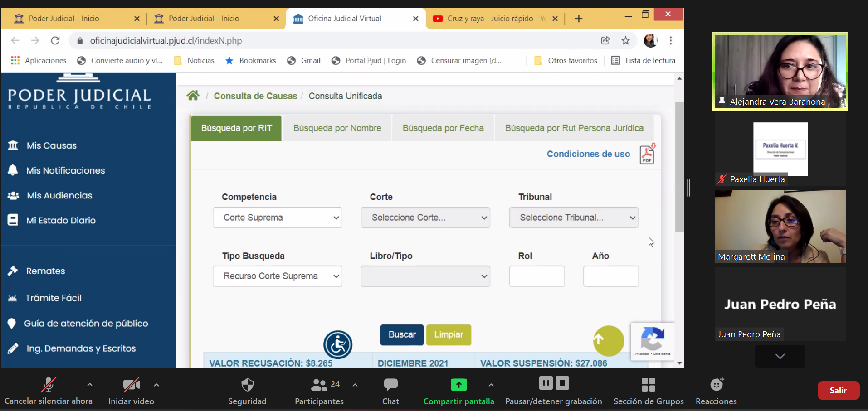Viewport: 868px width, 411px height.
Task: Switch to Búsqueda por Nombre tab
Action: coord(337,128)
